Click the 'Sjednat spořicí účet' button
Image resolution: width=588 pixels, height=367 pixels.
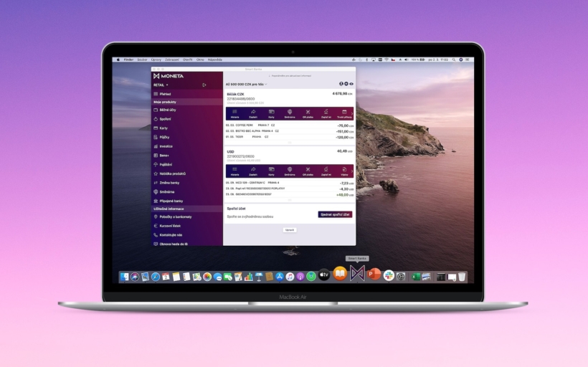(x=335, y=214)
